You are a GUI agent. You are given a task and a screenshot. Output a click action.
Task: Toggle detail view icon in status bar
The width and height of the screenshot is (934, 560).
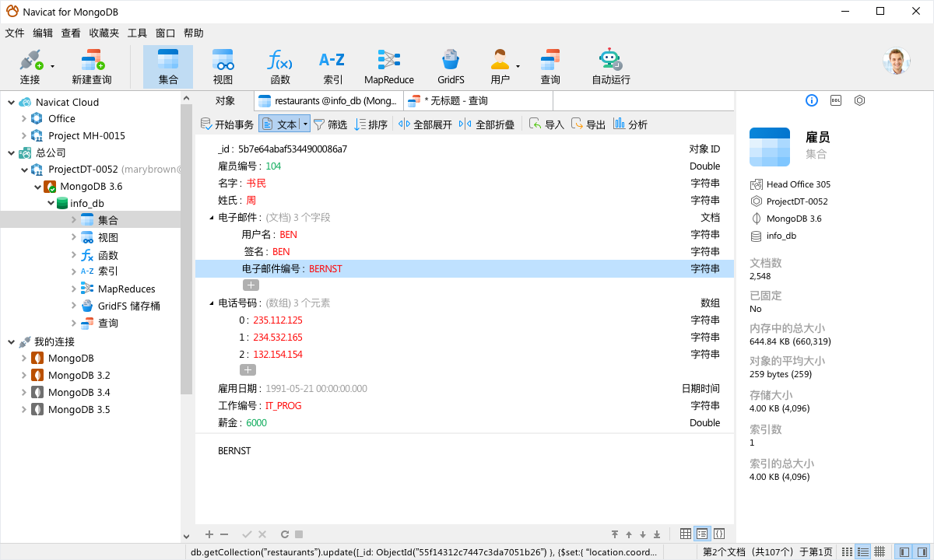click(862, 551)
